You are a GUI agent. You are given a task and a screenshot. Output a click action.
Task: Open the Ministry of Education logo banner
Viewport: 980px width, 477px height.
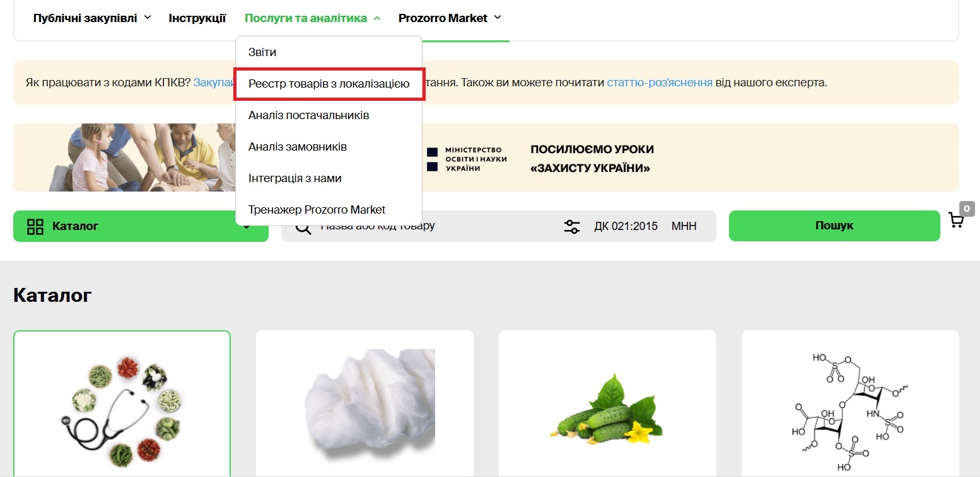(466, 159)
